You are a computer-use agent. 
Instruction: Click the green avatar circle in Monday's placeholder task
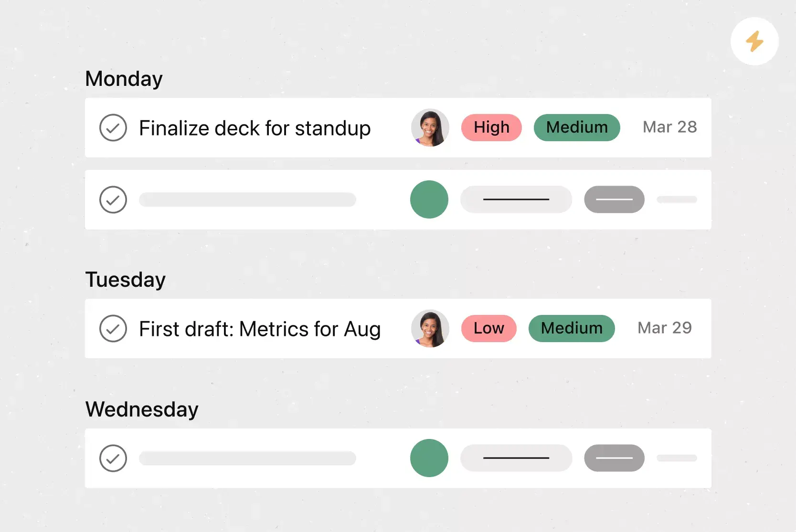click(429, 199)
